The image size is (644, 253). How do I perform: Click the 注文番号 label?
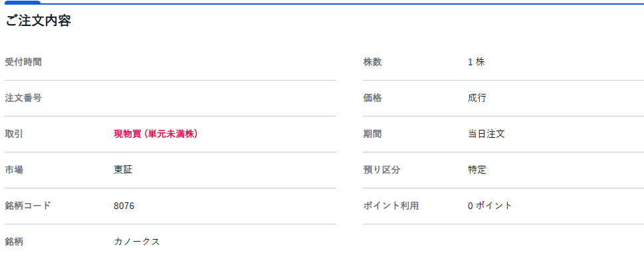coord(23,98)
